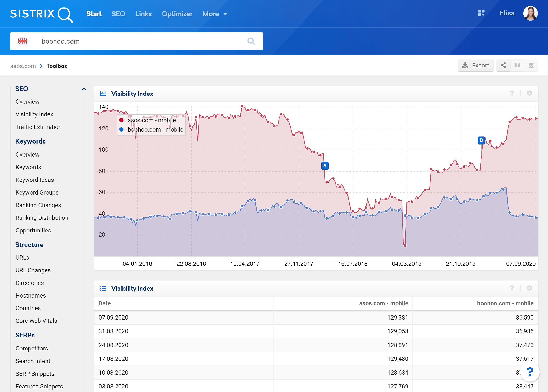Open Elisa's profile avatar

coord(530,13)
